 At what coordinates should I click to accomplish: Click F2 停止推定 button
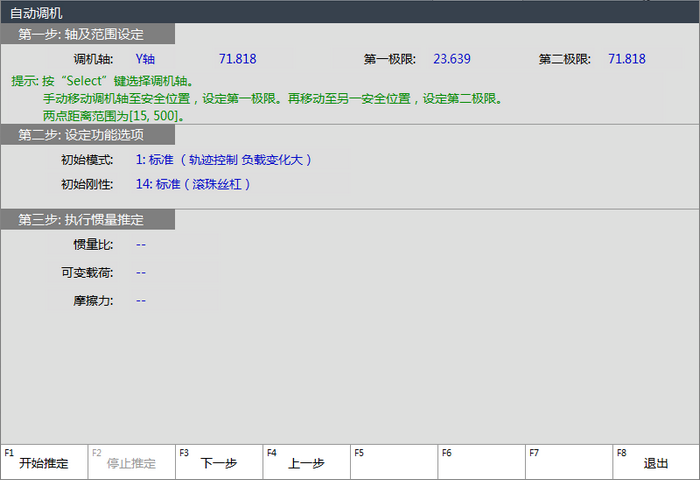pos(132,462)
